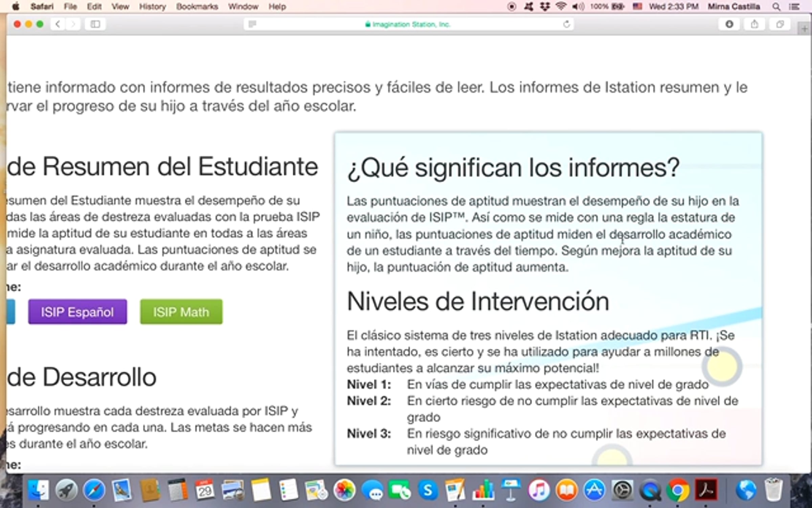Viewport: 812px width, 508px height.
Task: Open Keynote from the Dock
Action: 511,490
